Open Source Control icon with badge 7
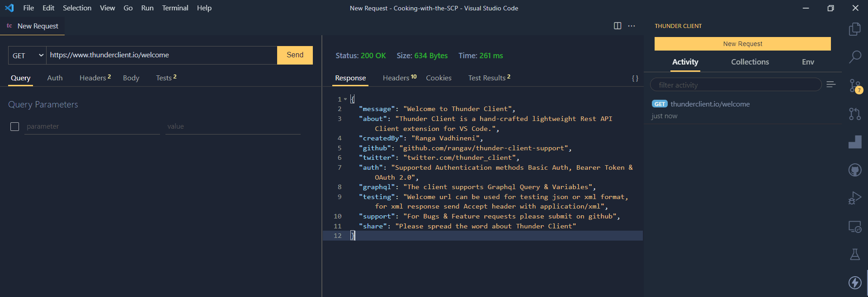 [x=855, y=86]
